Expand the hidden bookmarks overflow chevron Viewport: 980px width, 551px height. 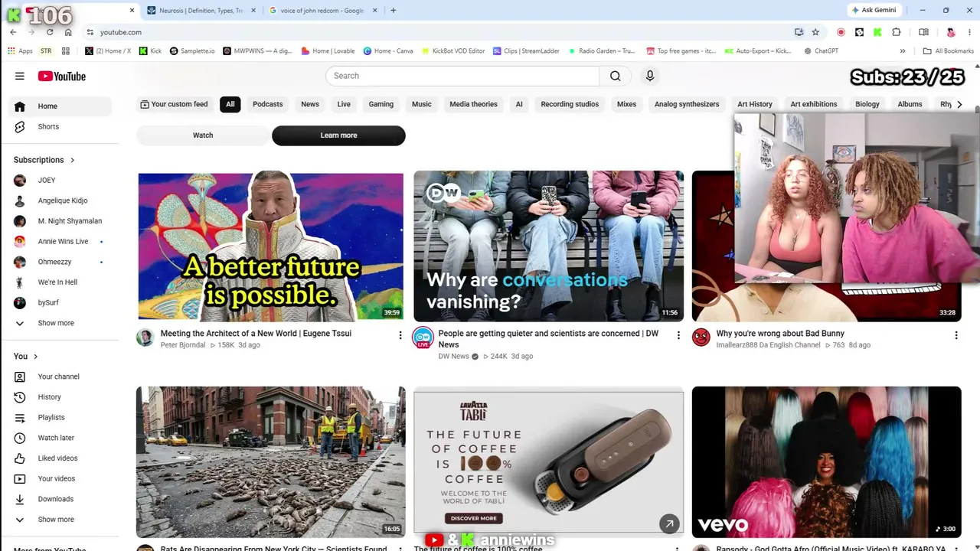click(x=903, y=51)
